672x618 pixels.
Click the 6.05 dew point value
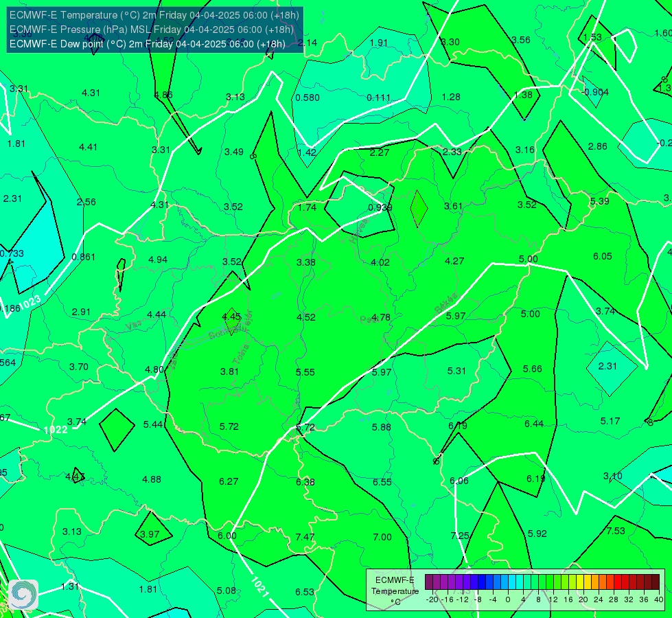(602, 256)
